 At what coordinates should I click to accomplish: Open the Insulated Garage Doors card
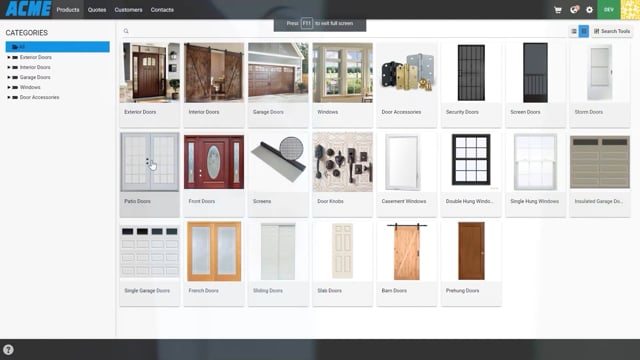600,174
